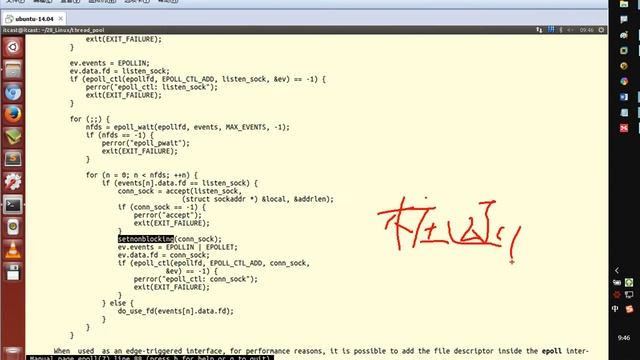Click 'nfds = epoll_wait(' line

tap(188, 127)
